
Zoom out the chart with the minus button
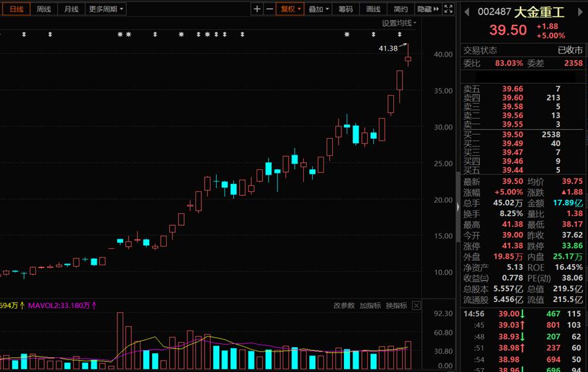[269, 9]
